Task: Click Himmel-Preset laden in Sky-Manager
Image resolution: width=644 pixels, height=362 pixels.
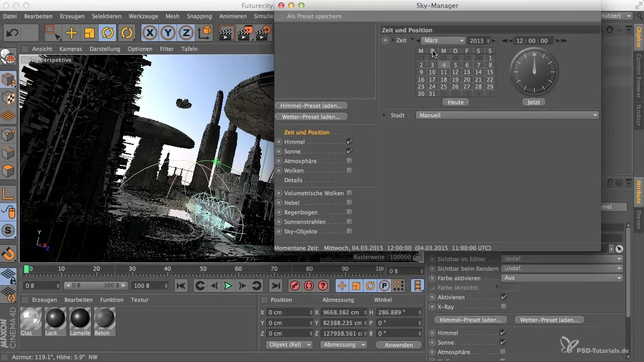Action: tap(311, 106)
